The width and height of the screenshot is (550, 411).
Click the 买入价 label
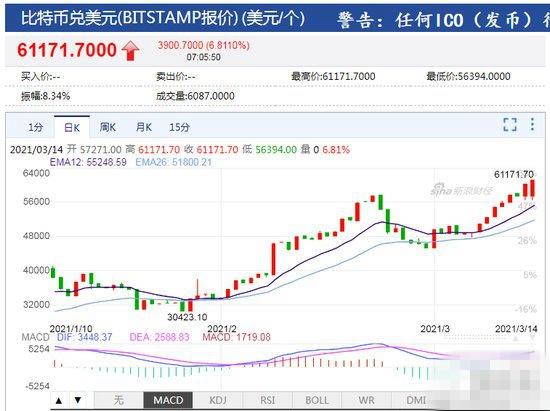tap(40, 76)
